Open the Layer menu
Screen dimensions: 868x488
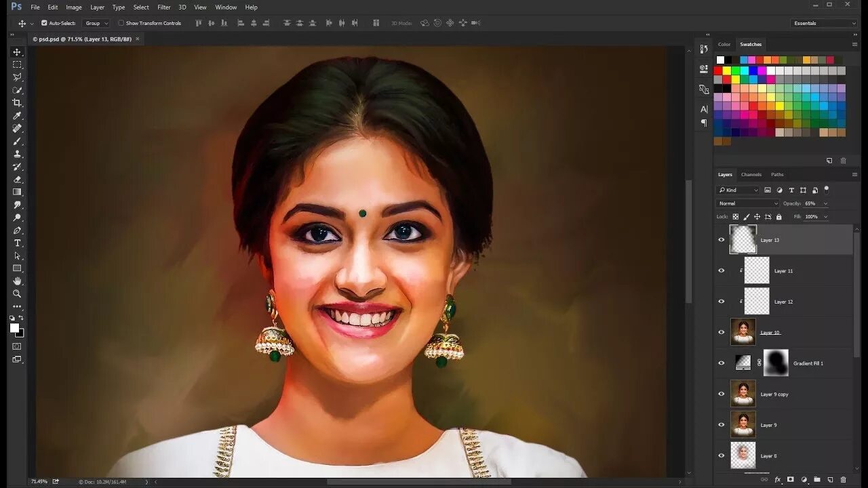pyautogui.click(x=98, y=7)
